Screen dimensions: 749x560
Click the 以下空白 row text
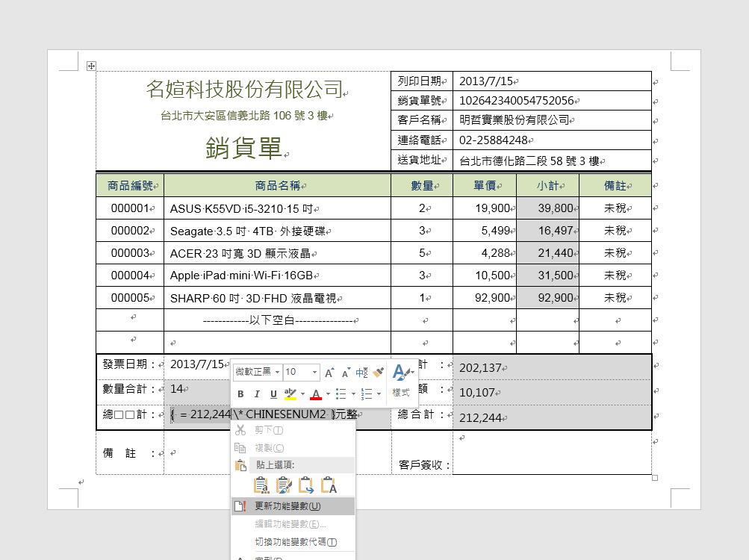[x=278, y=320]
